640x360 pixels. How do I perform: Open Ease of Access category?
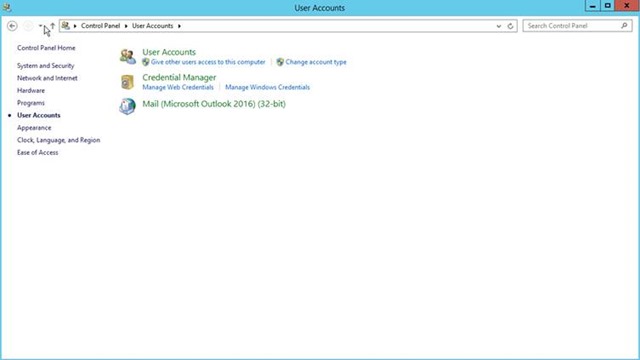[x=38, y=152]
